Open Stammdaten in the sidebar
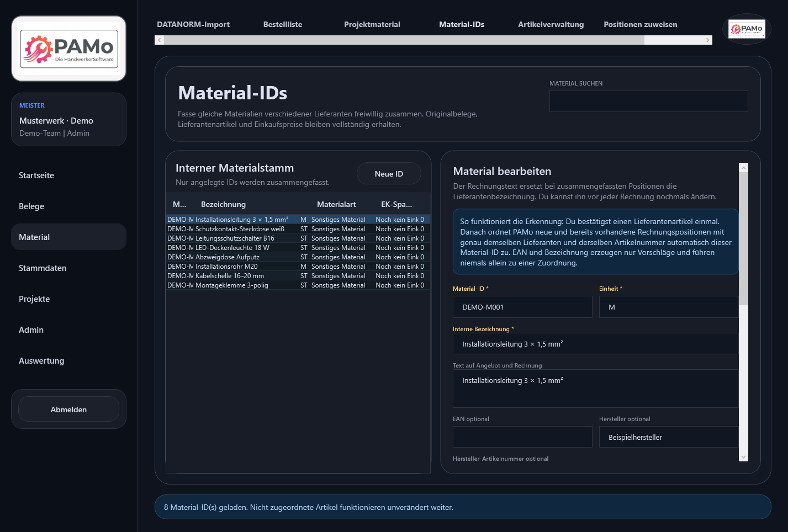This screenshot has width=788, height=532. [x=68, y=268]
